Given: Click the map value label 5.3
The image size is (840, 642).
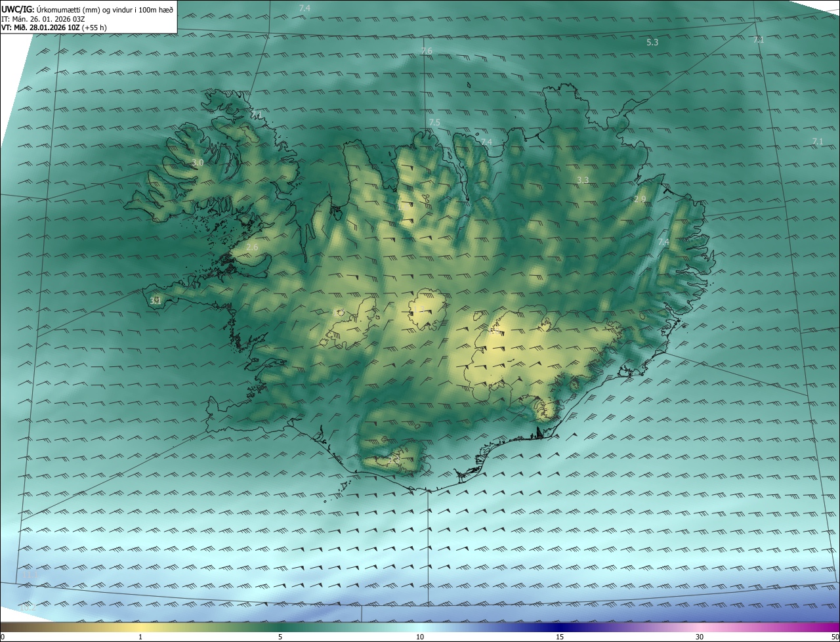Looking at the screenshot, I should pyautogui.click(x=652, y=42).
